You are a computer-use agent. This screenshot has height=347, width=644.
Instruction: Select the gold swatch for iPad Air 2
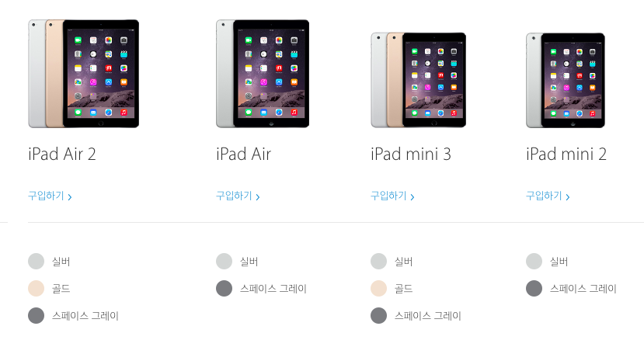click(x=37, y=288)
